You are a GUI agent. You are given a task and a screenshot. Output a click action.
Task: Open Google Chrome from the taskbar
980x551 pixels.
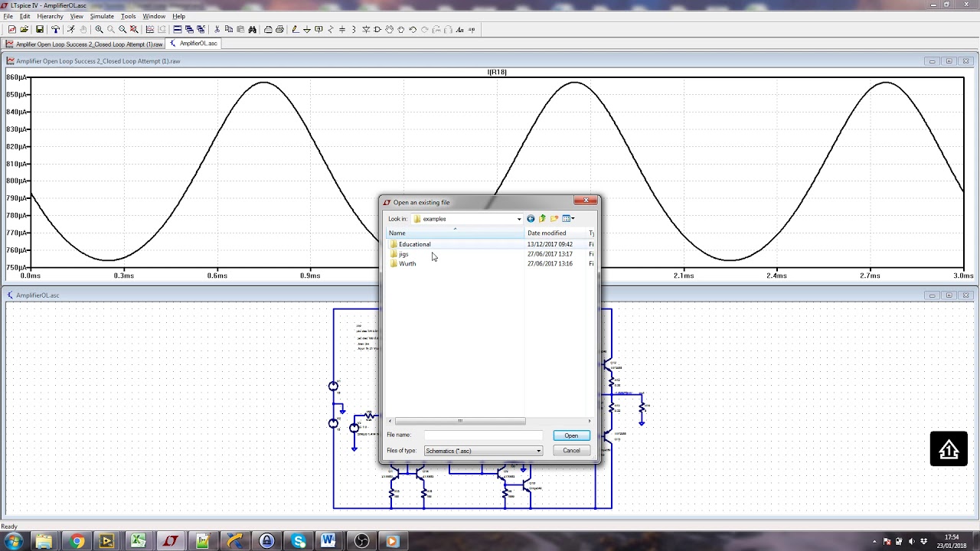coord(77,541)
